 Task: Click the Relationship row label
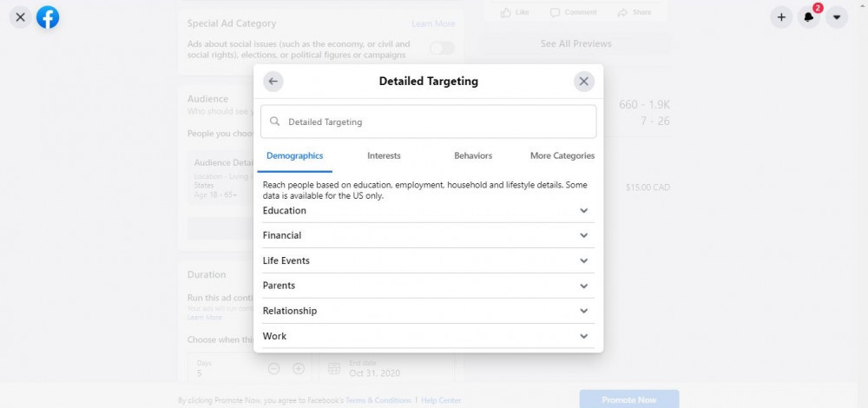[290, 311]
